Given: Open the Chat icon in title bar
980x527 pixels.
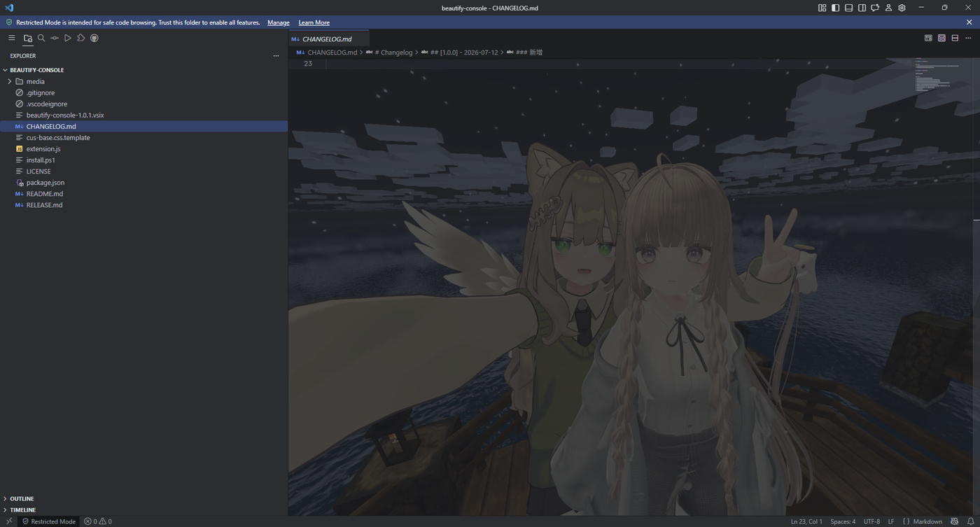Looking at the screenshot, I should 875,8.
